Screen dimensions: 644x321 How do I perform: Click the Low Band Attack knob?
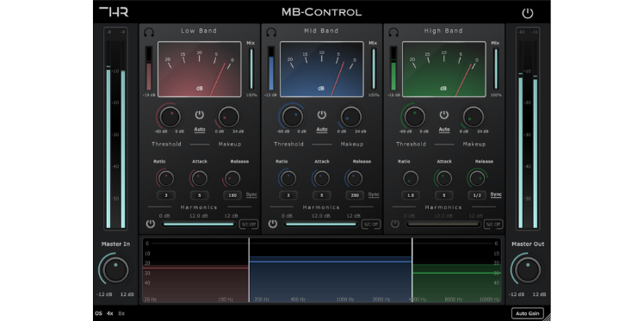tap(199, 178)
